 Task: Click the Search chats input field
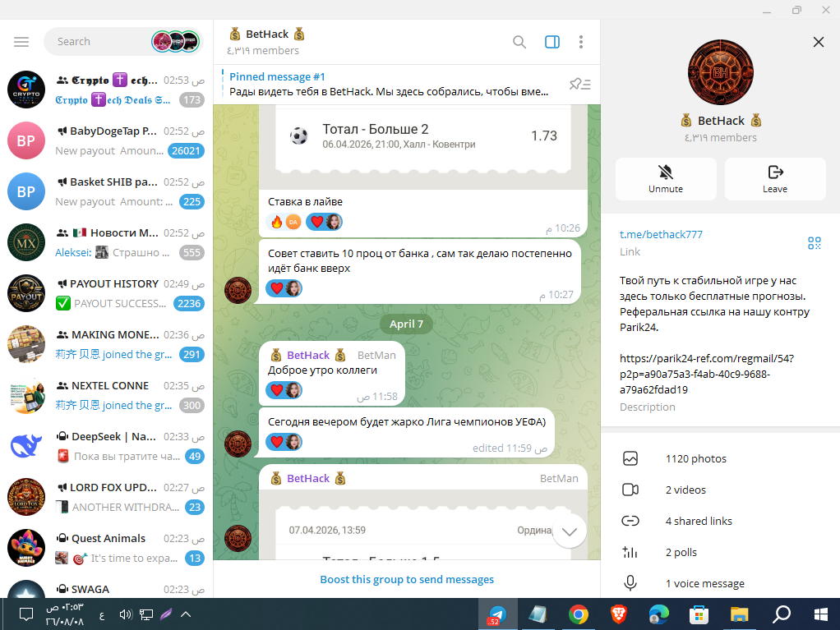pos(102,42)
